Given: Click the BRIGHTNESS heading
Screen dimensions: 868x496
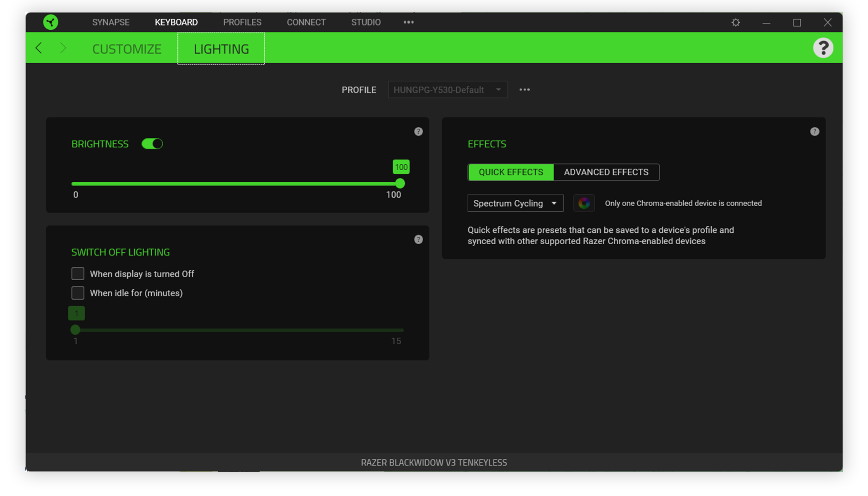Looking at the screenshot, I should tap(100, 144).
